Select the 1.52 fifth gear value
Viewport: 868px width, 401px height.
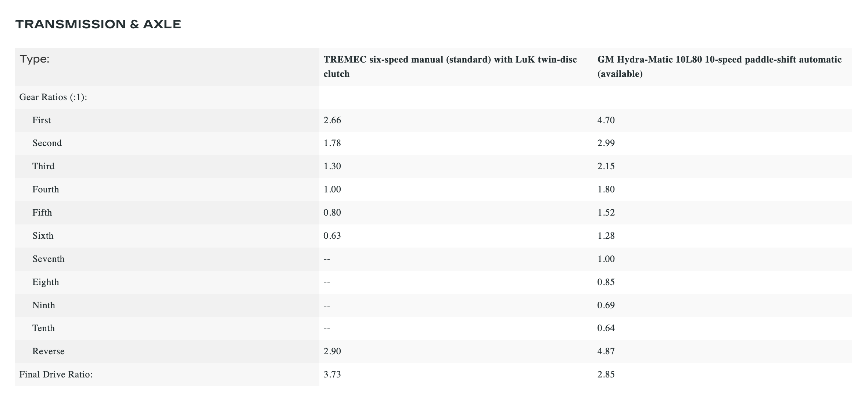pos(606,213)
